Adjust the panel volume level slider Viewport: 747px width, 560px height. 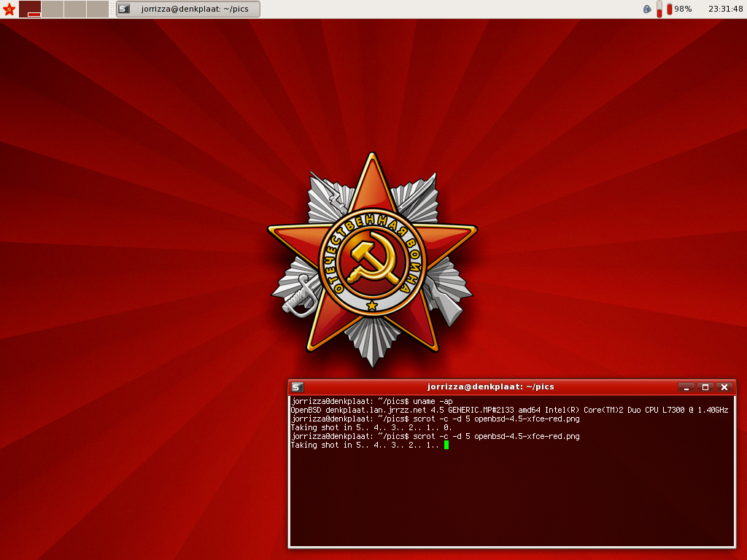click(659, 9)
